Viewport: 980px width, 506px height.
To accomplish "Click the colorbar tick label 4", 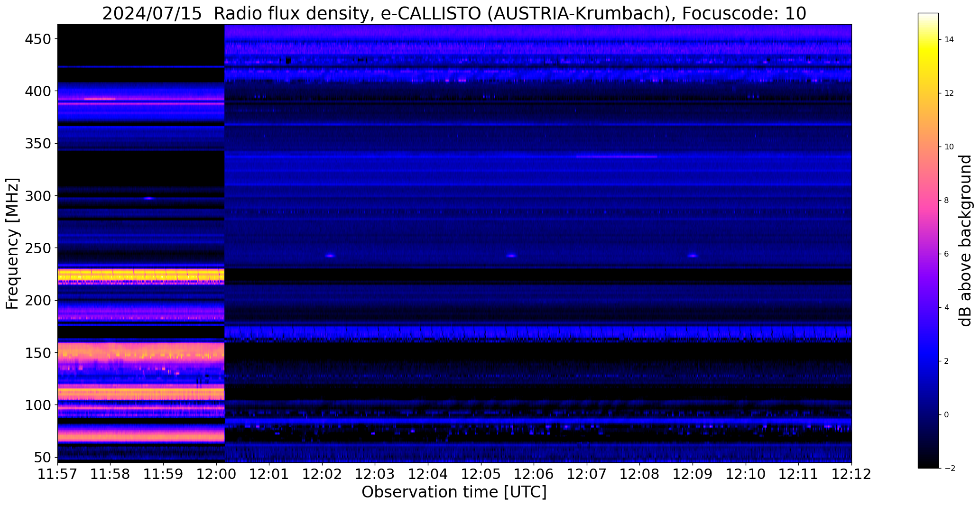I will (947, 308).
